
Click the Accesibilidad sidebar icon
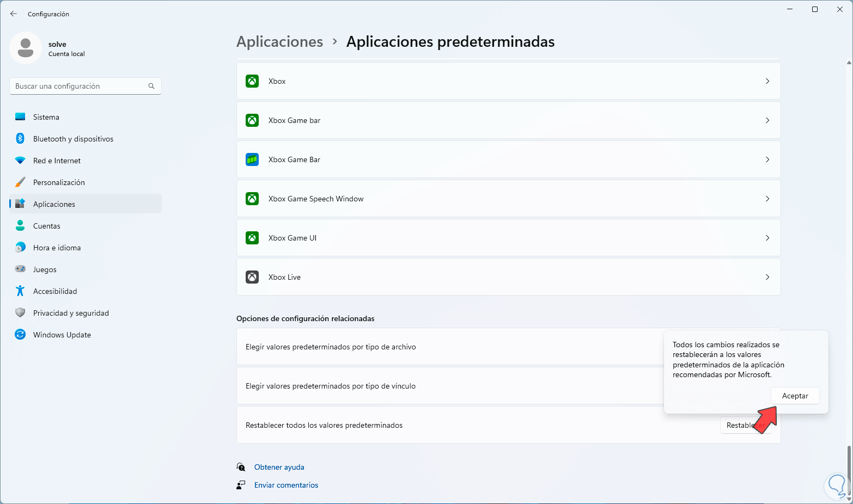pos(20,291)
